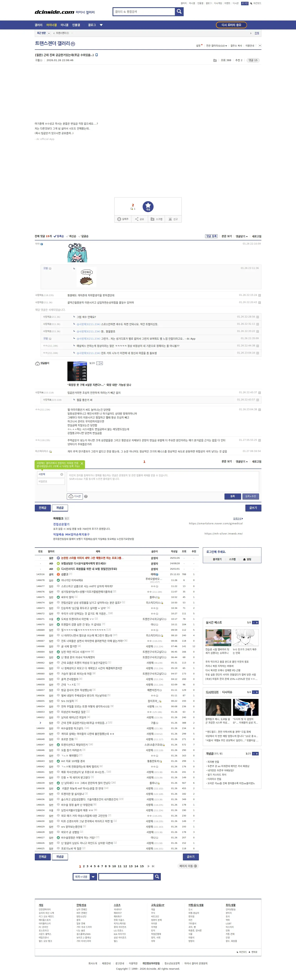Go to next 실시간 베스트 slide
The height and width of the screenshot is (980, 296).
tap(257, 622)
